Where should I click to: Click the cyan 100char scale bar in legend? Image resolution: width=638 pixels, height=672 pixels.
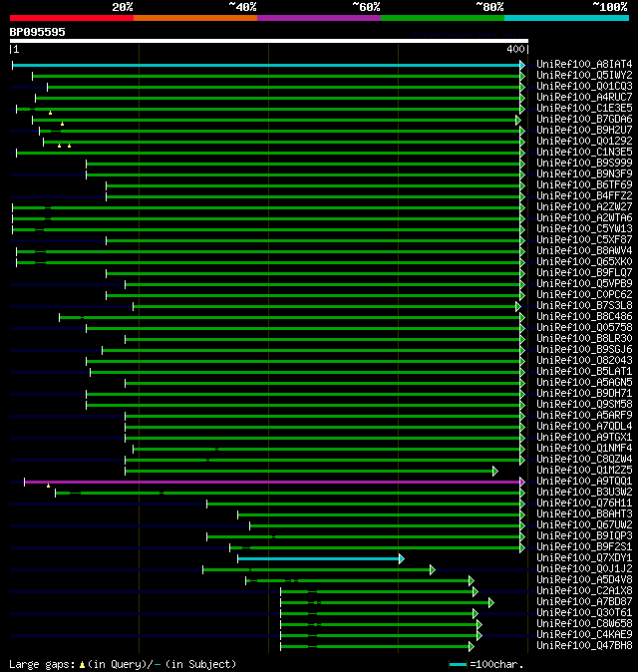point(458,665)
